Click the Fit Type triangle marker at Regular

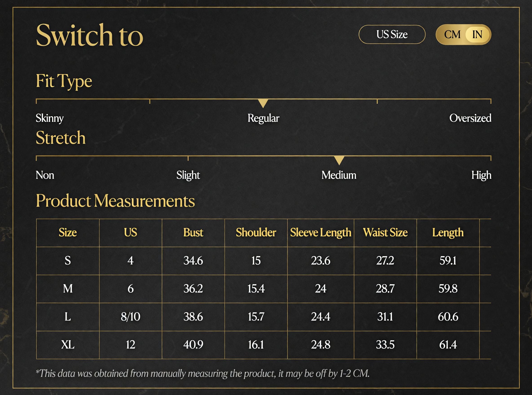tap(263, 103)
